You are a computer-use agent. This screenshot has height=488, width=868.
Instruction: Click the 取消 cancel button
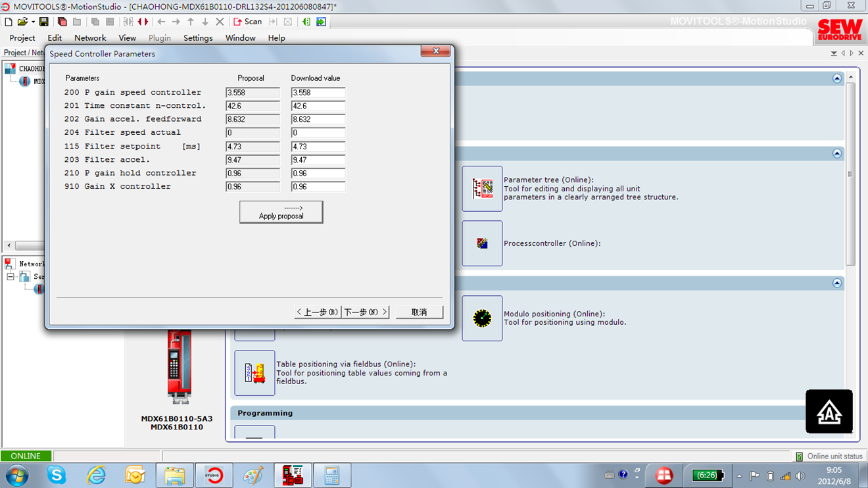419,312
